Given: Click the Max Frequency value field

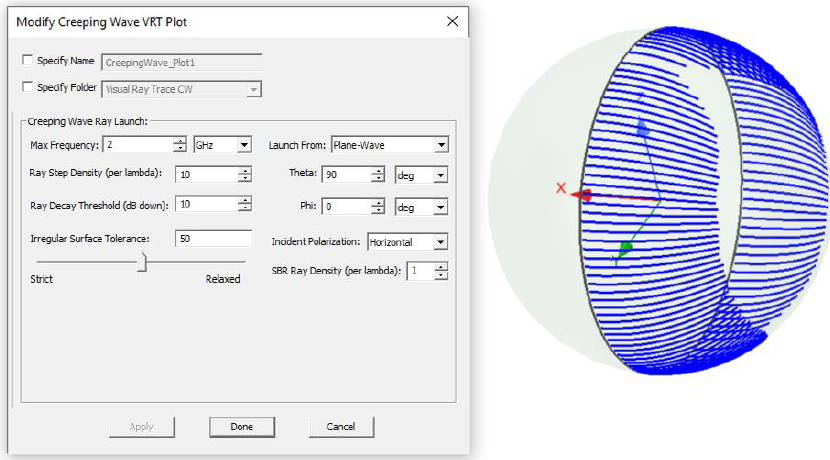Looking at the screenshot, I should click(138, 145).
